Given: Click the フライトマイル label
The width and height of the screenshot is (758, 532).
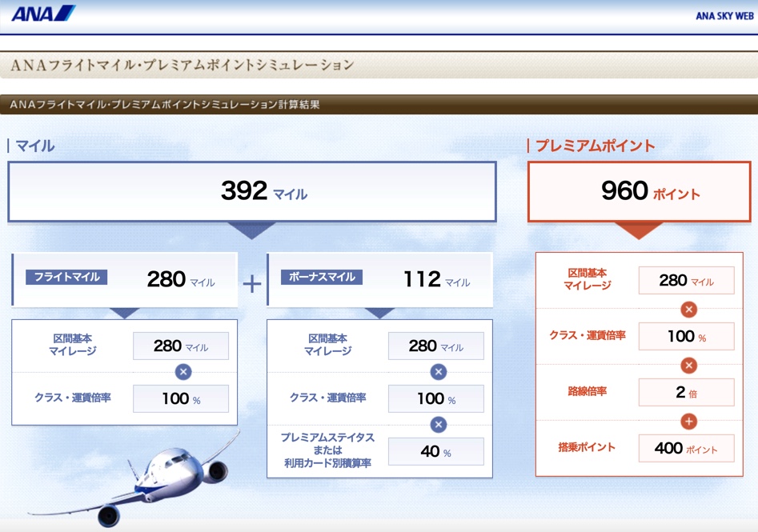Looking at the screenshot, I should tap(66, 277).
